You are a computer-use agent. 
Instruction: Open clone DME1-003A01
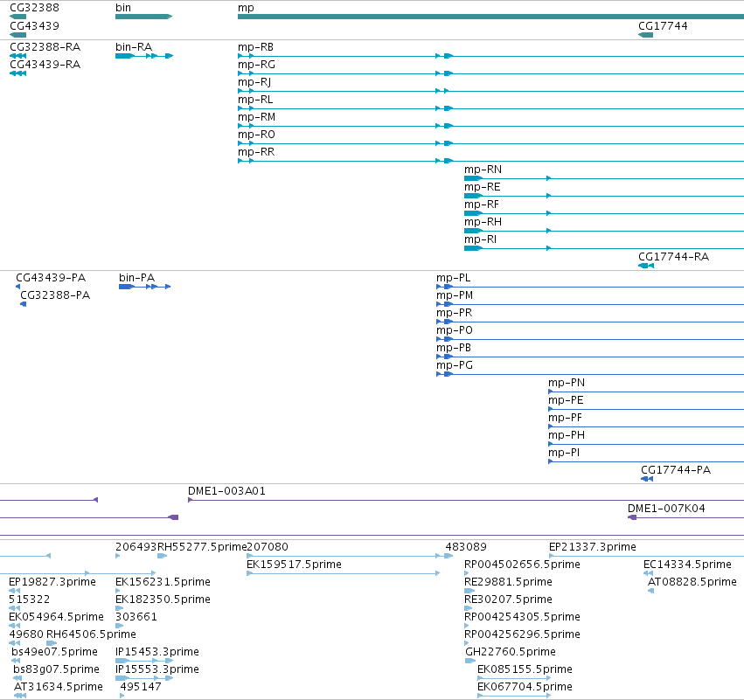[226, 491]
